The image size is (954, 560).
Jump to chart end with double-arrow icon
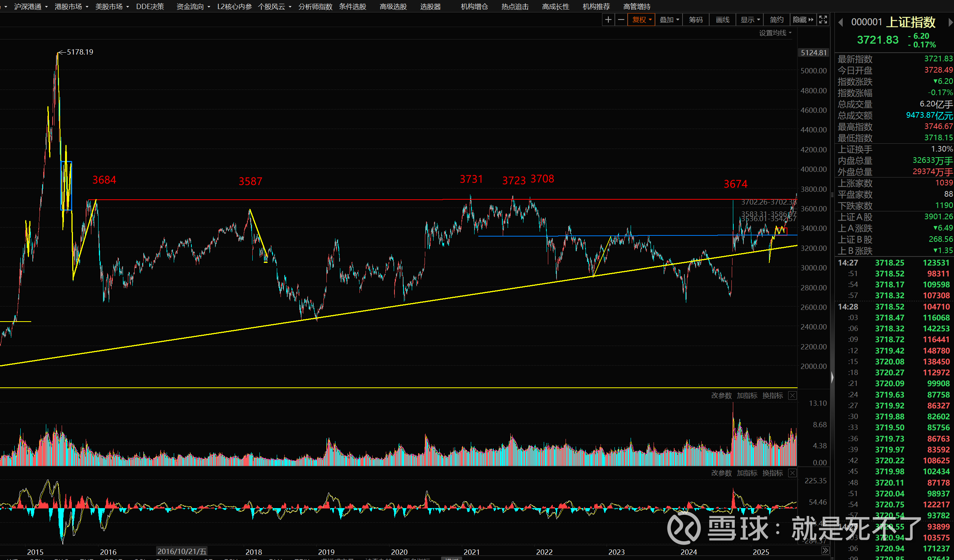[x=825, y=551]
